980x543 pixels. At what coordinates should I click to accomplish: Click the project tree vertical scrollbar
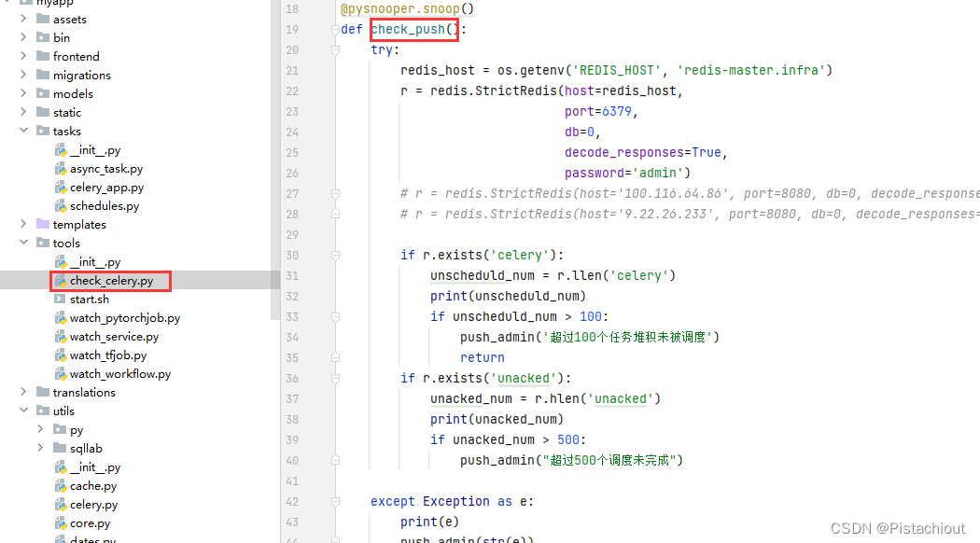(x=275, y=160)
